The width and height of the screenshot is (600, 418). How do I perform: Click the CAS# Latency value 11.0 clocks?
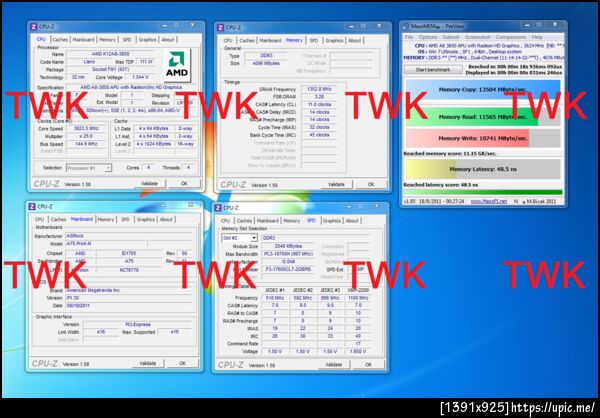tap(319, 104)
